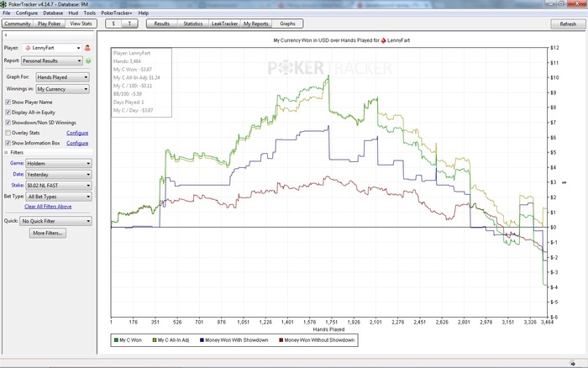Select the Graphs tab
The height and width of the screenshot is (368, 588).
(x=287, y=24)
